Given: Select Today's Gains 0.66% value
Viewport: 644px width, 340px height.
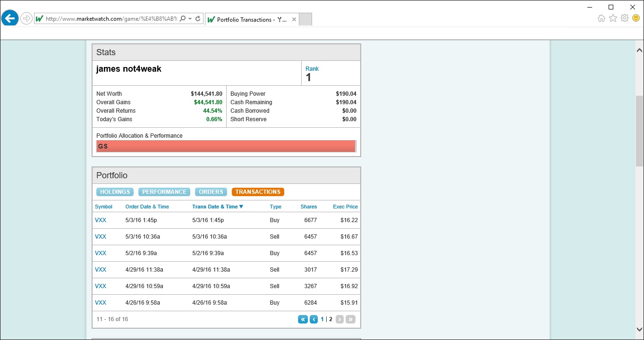Looking at the screenshot, I should (x=214, y=119).
